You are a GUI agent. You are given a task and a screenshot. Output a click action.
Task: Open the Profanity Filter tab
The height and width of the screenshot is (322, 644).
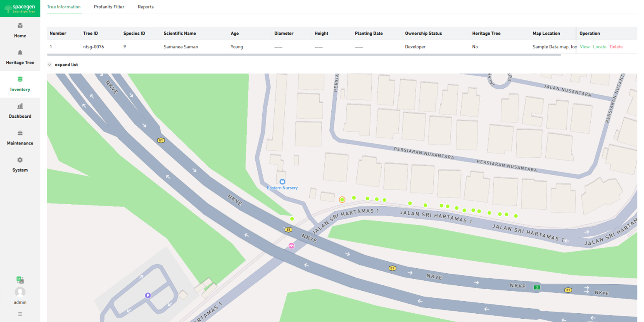point(109,7)
